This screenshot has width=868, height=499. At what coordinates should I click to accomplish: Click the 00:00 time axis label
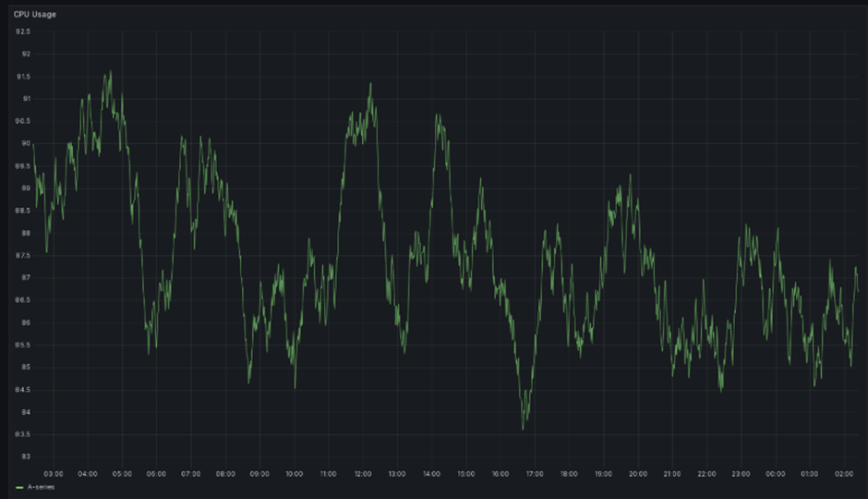click(x=775, y=474)
